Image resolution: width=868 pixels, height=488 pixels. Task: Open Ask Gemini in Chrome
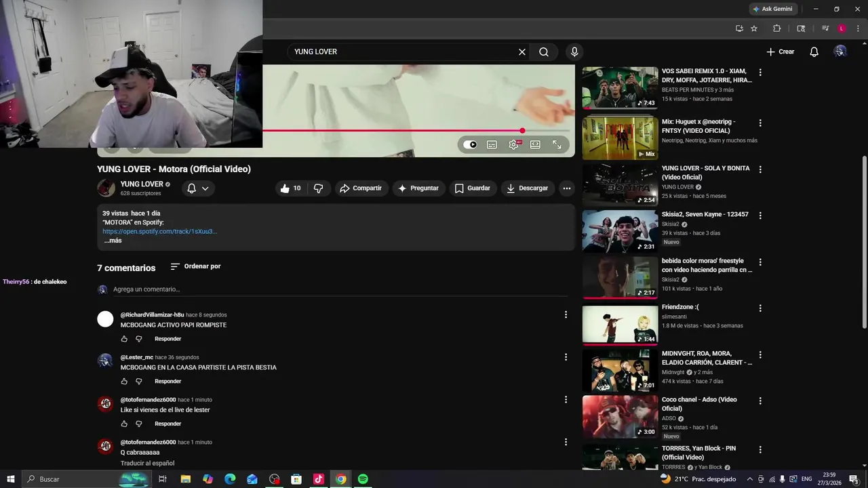pos(772,9)
